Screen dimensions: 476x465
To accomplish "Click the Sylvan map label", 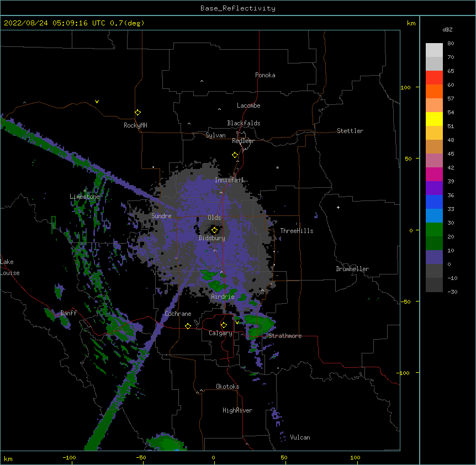I will (x=215, y=135).
